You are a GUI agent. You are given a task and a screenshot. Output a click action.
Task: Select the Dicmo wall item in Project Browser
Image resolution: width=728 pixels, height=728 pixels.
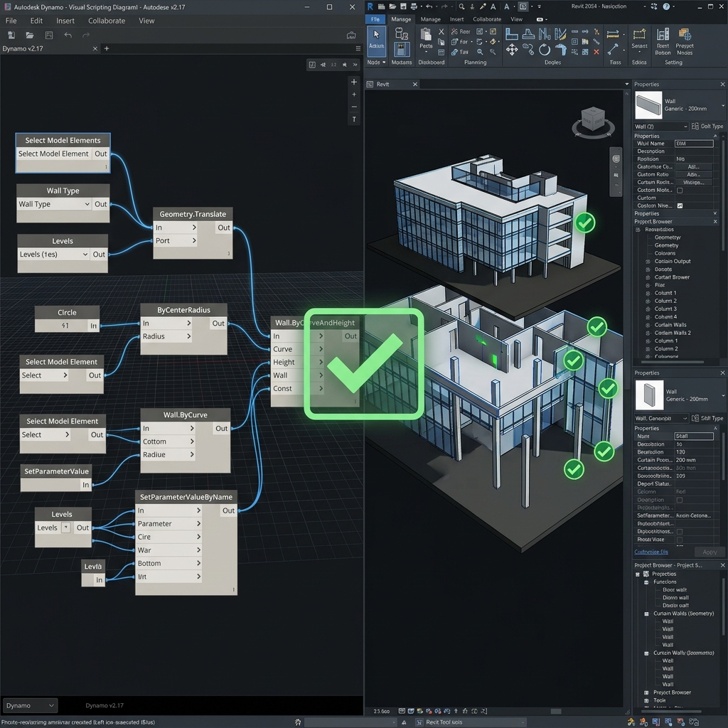point(675,598)
